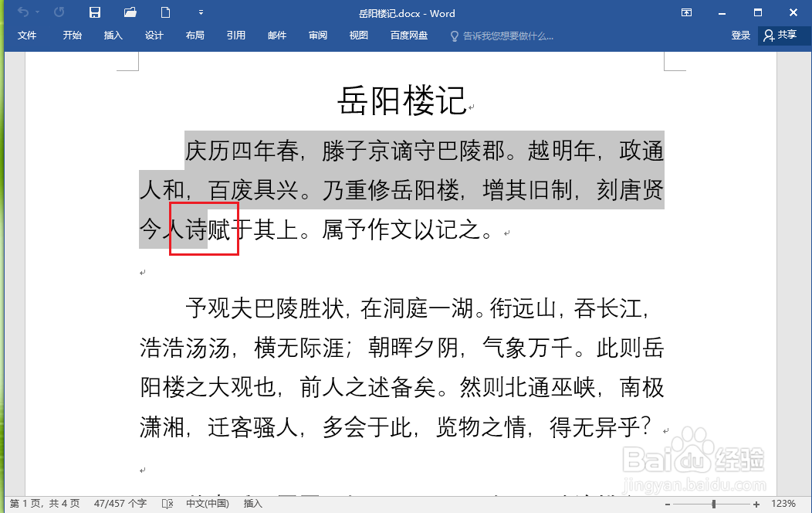The image size is (812, 513).
Task: Open the 邮件 ribbon tab
Action: [x=277, y=36]
